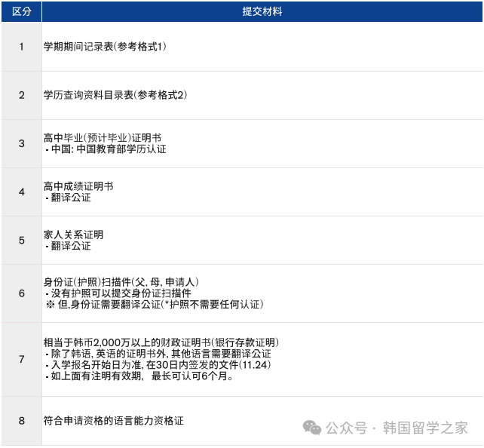The image size is (484, 448).
Task: Click the 区分 column header
Action: (x=21, y=11)
